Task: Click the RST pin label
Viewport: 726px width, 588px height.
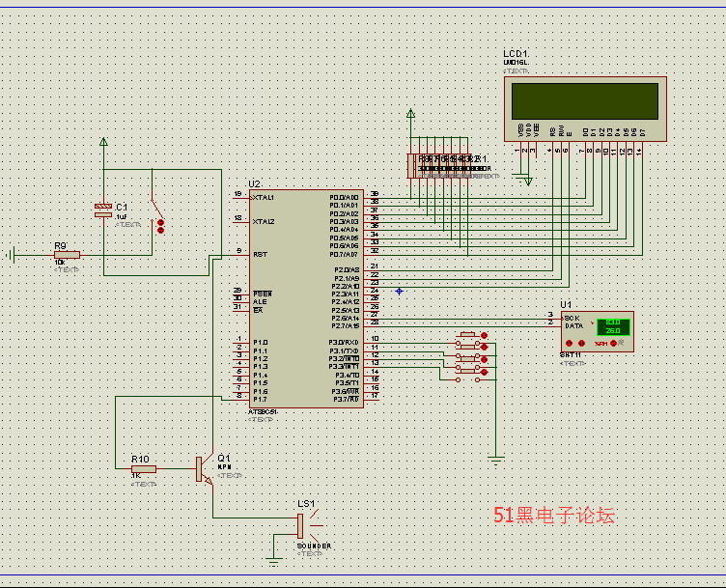Action: [261, 255]
